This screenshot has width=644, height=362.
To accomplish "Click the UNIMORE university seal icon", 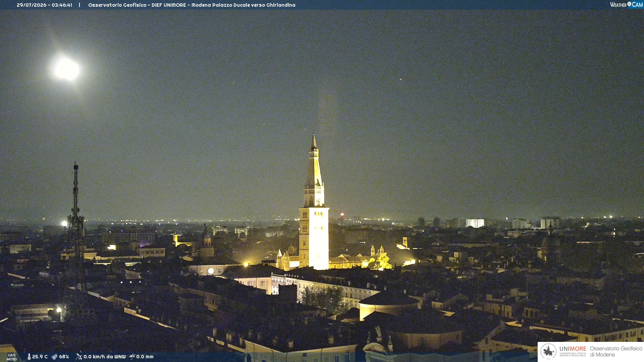I will (x=548, y=351).
